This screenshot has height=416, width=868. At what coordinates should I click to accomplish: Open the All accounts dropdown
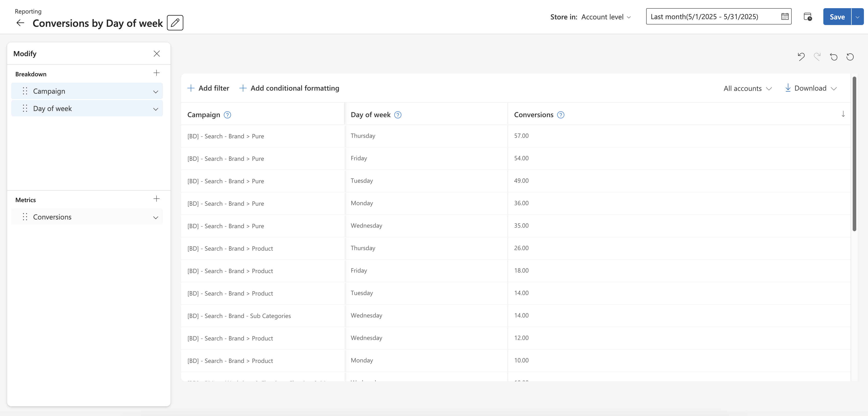click(x=747, y=89)
